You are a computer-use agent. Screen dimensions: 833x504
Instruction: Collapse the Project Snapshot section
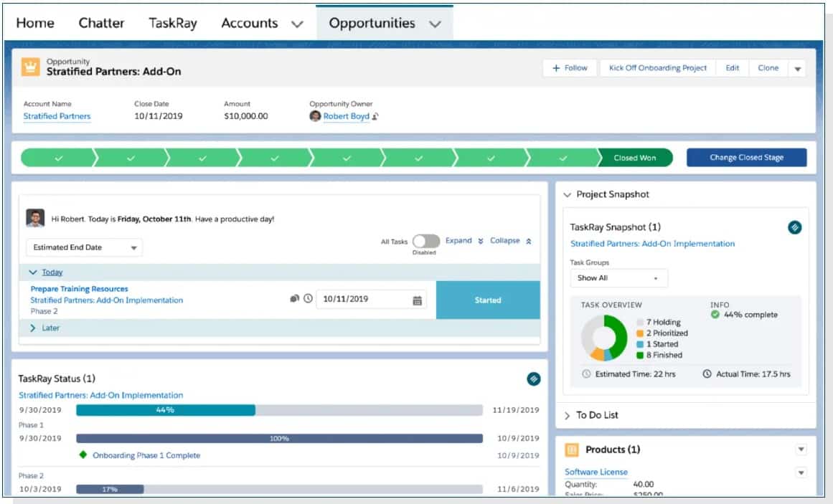tap(567, 195)
